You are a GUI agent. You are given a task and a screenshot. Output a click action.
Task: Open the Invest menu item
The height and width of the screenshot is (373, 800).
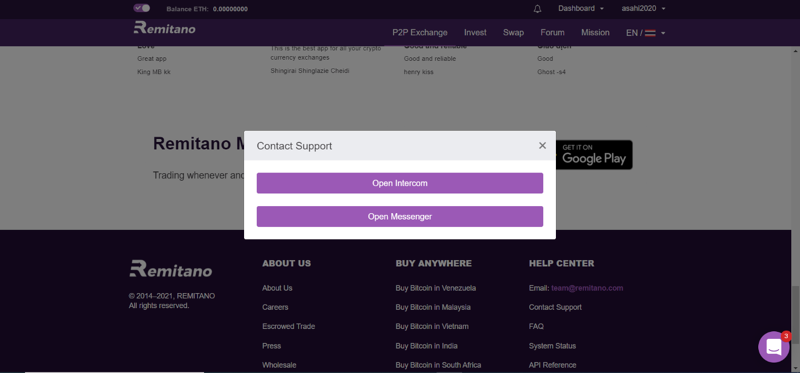click(x=475, y=33)
